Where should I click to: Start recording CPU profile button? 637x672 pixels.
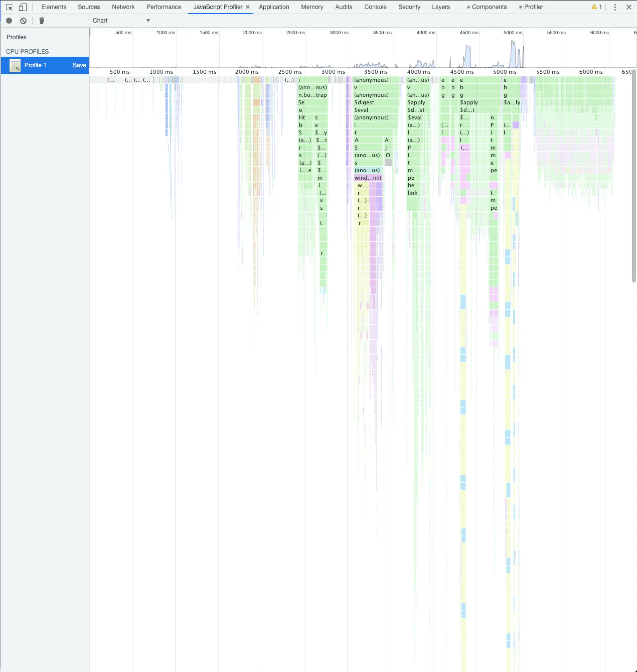pyautogui.click(x=9, y=21)
